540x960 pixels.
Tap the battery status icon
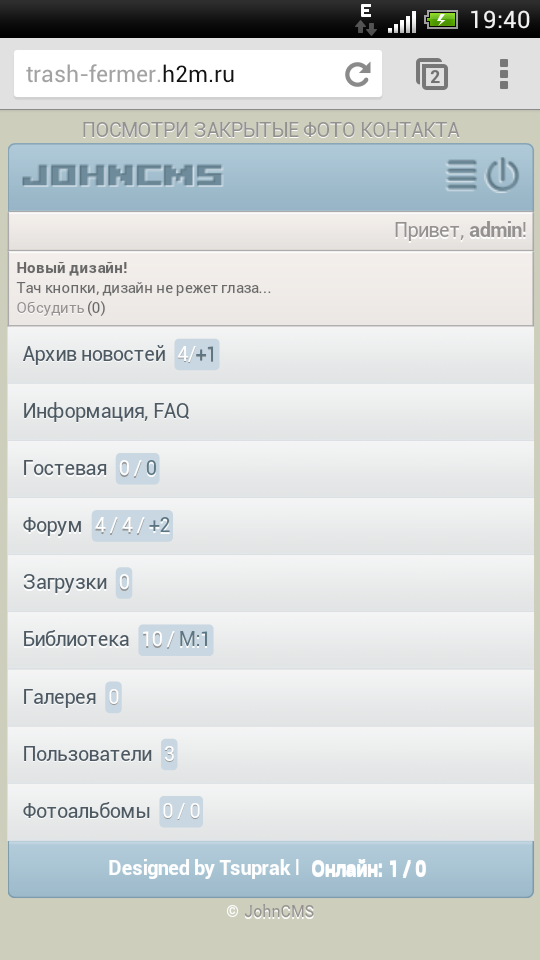click(441, 20)
